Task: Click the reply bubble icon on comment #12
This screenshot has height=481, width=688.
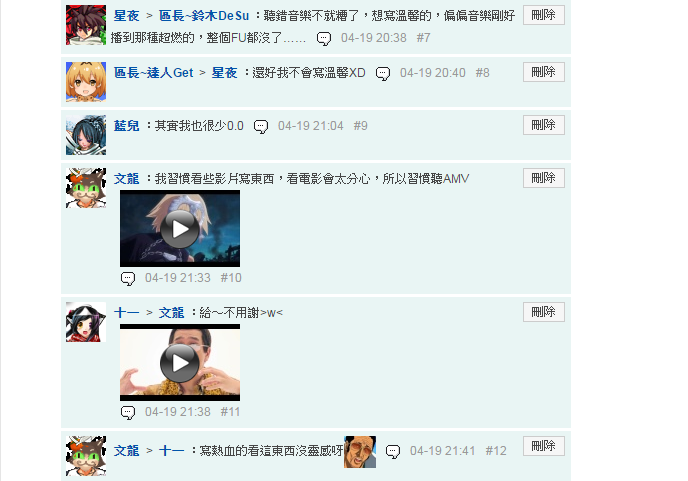Action: (393, 451)
